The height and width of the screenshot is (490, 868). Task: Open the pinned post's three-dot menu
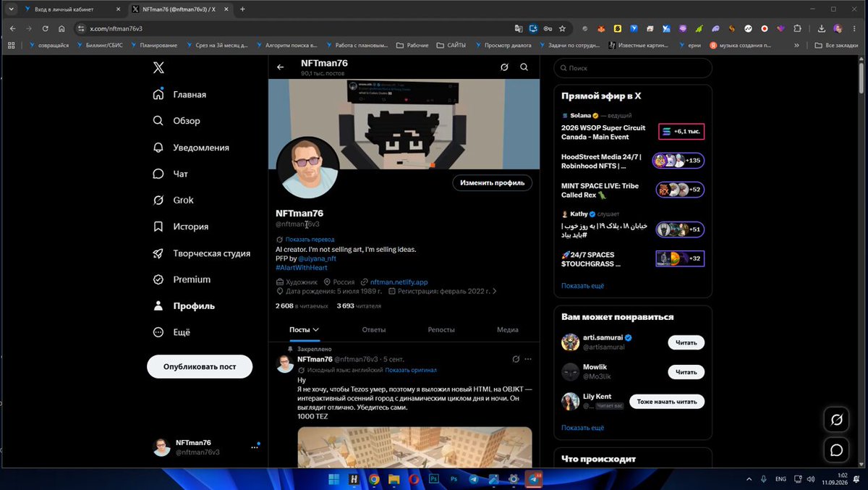pyautogui.click(x=528, y=359)
